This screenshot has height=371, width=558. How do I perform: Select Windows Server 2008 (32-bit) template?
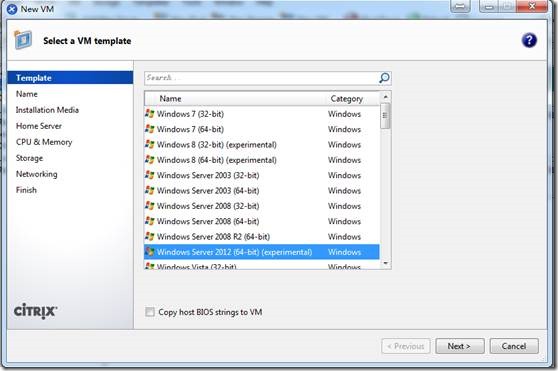coord(262,206)
